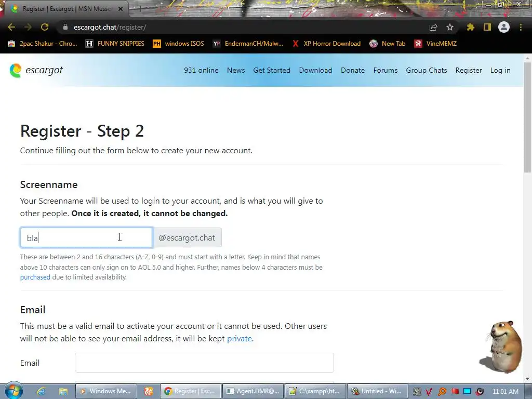Image resolution: width=532 pixels, height=399 pixels.
Task: Click the red V tray icon
Action: [x=429, y=392]
